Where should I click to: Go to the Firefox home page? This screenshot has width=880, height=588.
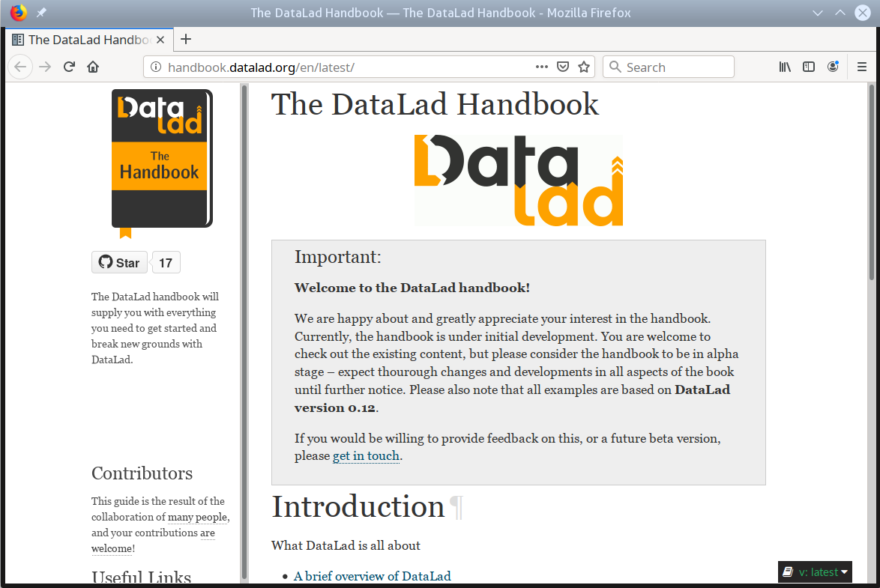click(x=93, y=67)
